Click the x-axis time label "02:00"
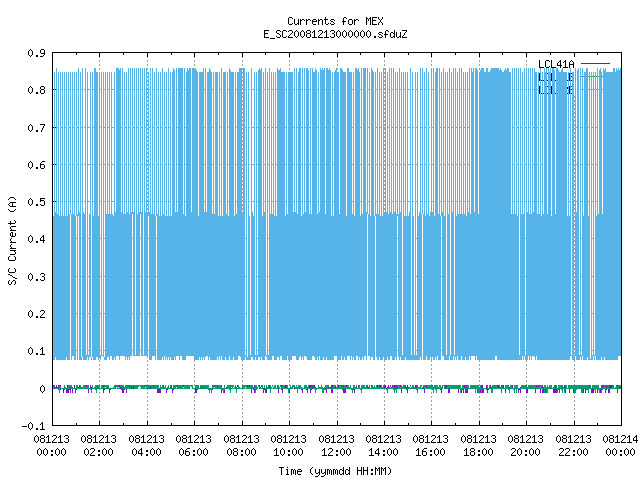640x480 pixels. tap(98, 452)
